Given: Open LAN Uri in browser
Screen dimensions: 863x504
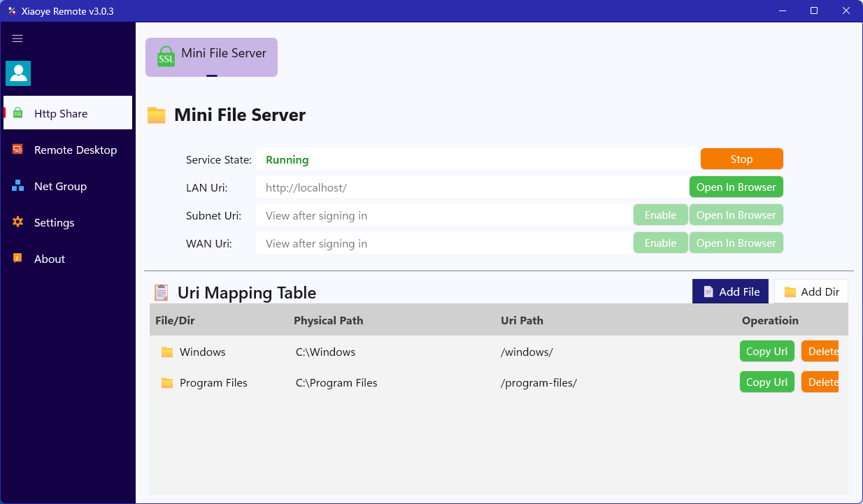Looking at the screenshot, I should point(736,187).
